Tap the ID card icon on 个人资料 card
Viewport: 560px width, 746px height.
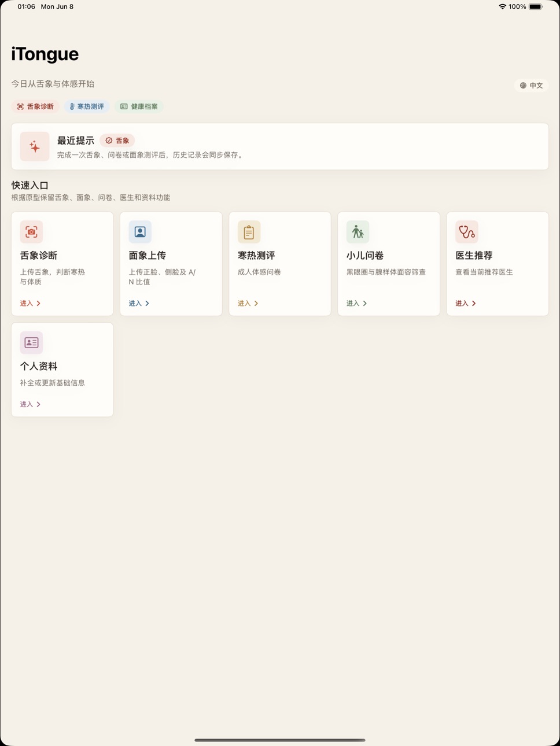pyautogui.click(x=31, y=342)
